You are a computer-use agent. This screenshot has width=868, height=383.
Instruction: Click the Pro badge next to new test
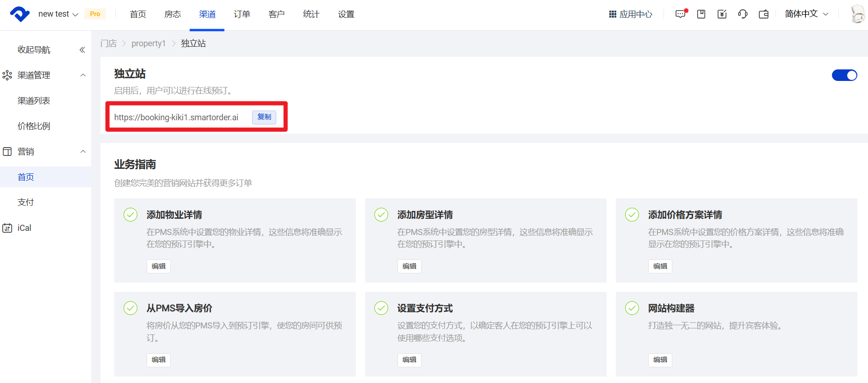[x=95, y=14]
